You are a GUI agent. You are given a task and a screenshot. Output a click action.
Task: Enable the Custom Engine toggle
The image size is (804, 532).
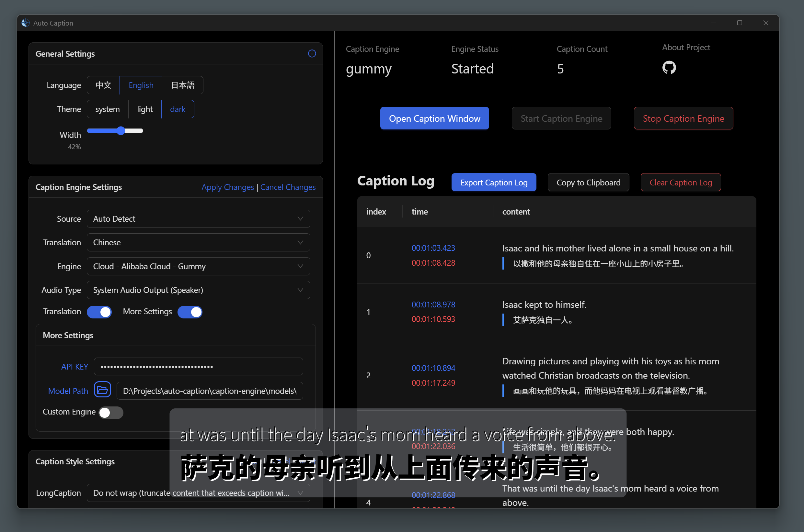(x=111, y=412)
